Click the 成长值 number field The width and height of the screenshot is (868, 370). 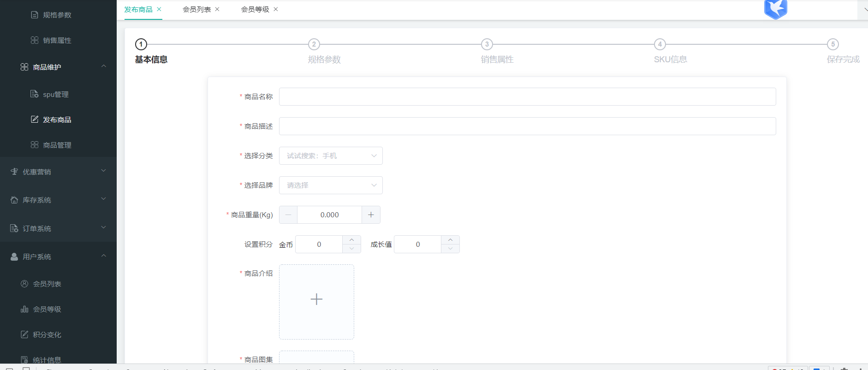click(418, 244)
